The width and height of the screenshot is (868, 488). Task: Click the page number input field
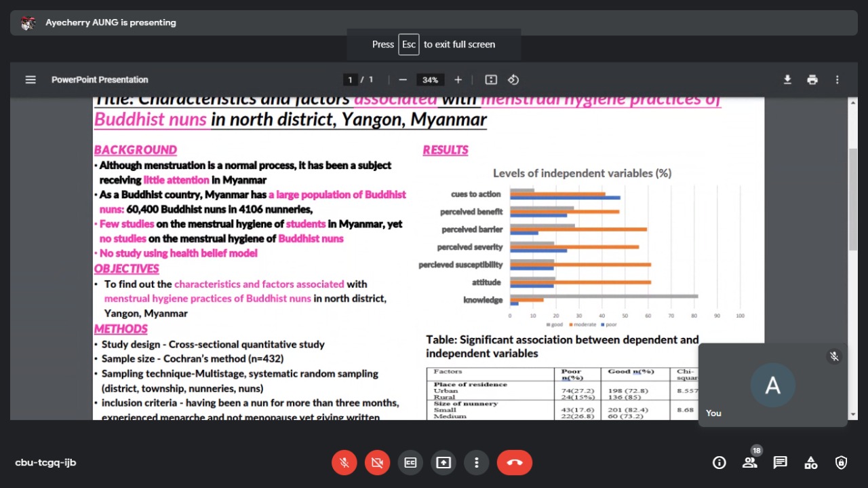[x=350, y=79]
